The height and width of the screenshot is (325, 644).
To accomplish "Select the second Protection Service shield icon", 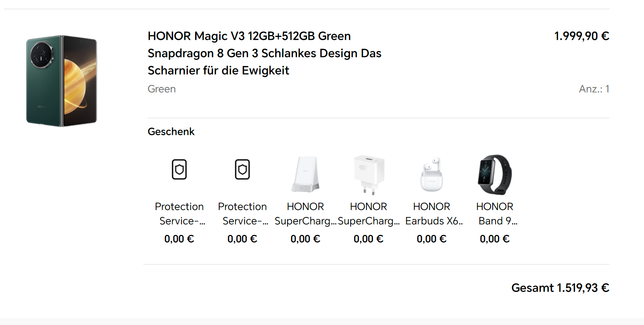I will [x=242, y=169].
